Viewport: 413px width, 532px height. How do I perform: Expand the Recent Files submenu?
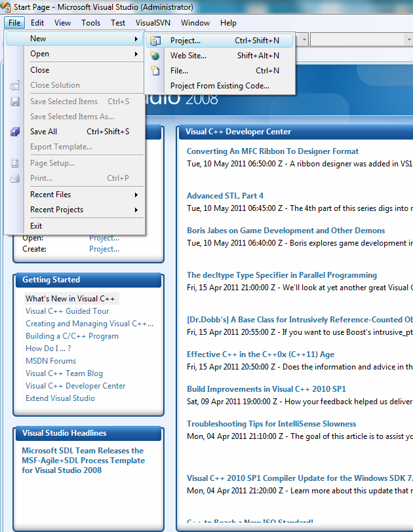(136, 195)
